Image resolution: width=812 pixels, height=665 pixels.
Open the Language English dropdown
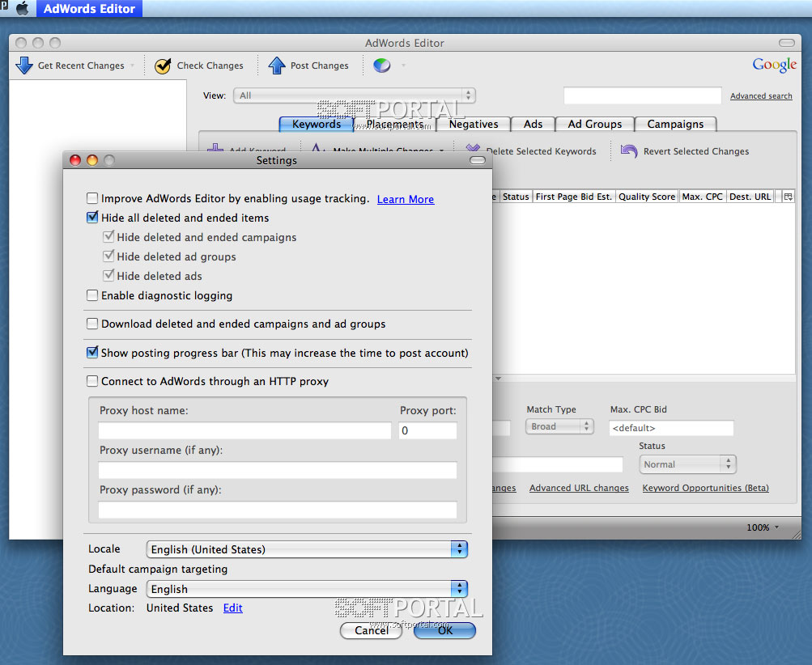pyautogui.click(x=307, y=589)
